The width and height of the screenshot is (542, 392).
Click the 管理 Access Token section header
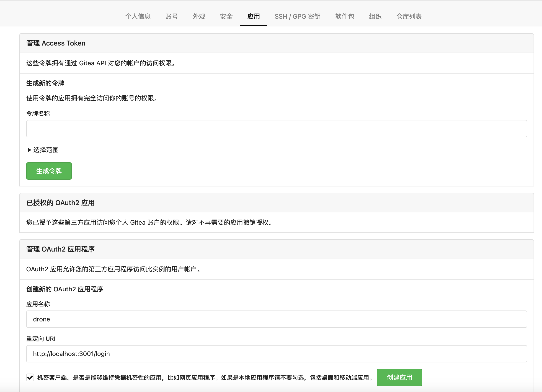click(x=56, y=43)
